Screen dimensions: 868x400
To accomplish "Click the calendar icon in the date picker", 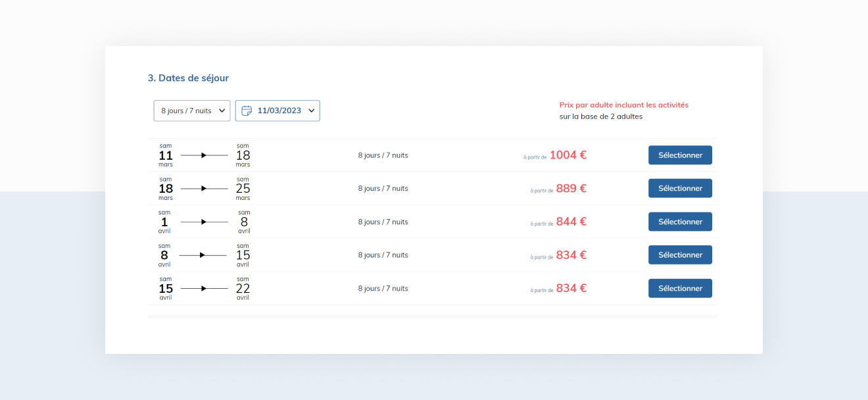I will [x=247, y=111].
